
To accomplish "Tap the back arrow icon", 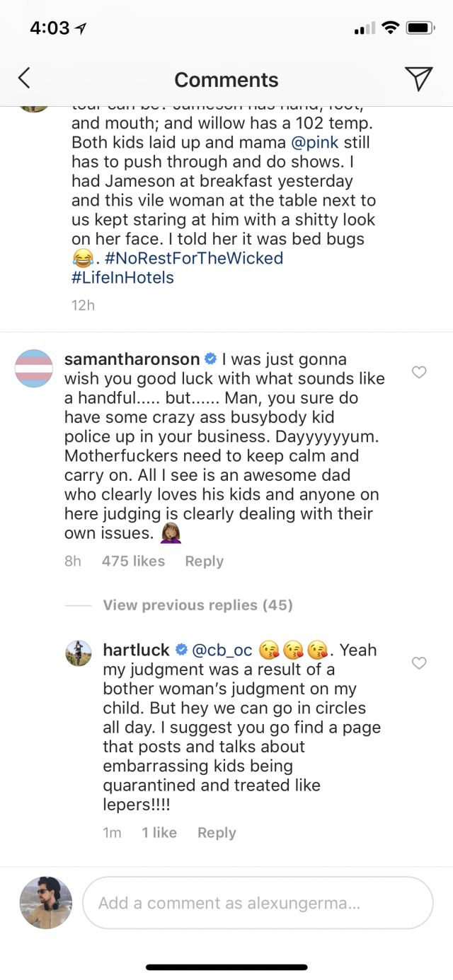I will 24,78.
